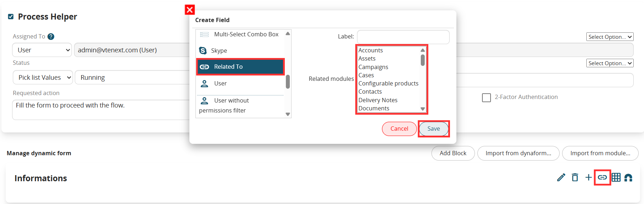Image resolution: width=644 pixels, height=204 pixels.
Task: Enable 2-Factor Authentication checkbox
Action: click(x=486, y=98)
